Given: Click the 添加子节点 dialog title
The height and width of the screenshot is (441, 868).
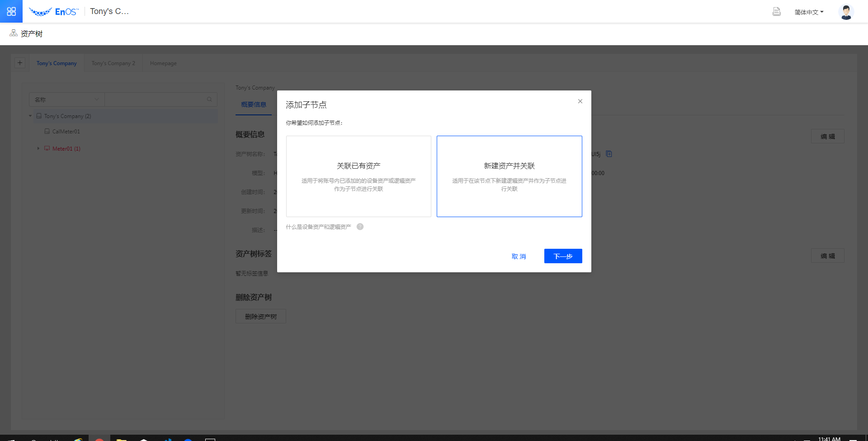Looking at the screenshot, I should coord(306,105).
